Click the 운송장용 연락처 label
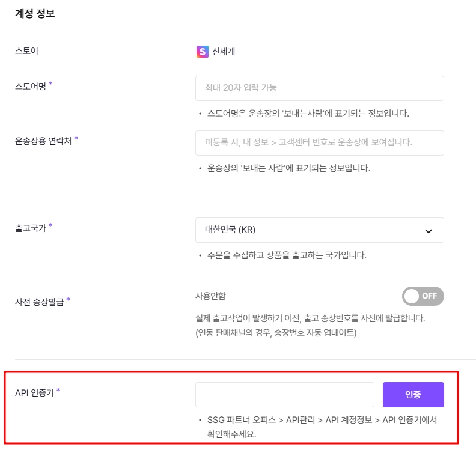Screen dimensions: 476x450 (x=43, y=141)
